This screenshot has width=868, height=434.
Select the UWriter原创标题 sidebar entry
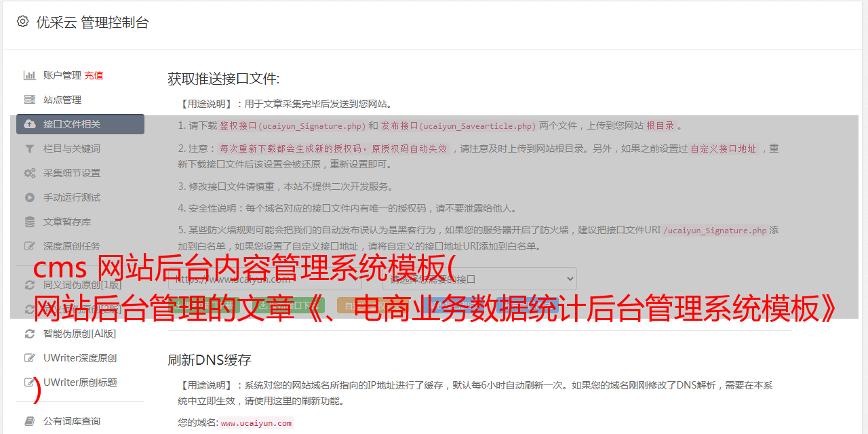(x=80, y=382)
